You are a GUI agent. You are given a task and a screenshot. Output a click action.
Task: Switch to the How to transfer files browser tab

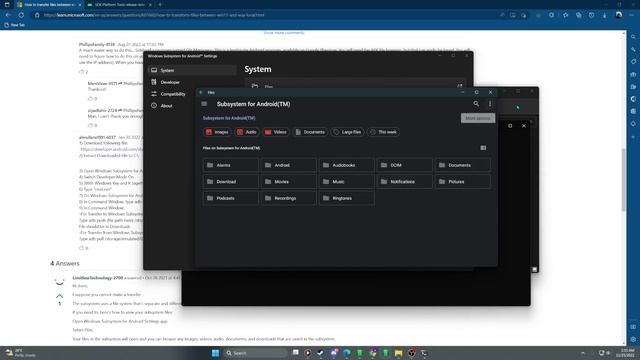coord(49,4)
